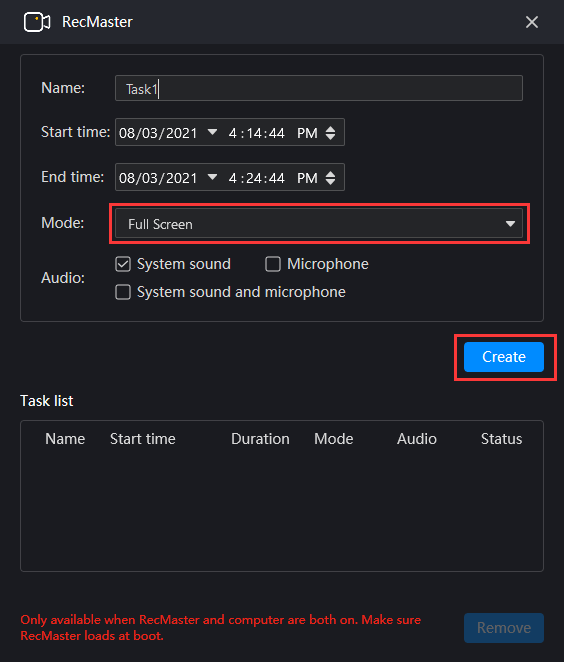Open the start date calendar dropdown arrow

coord(212,132)
